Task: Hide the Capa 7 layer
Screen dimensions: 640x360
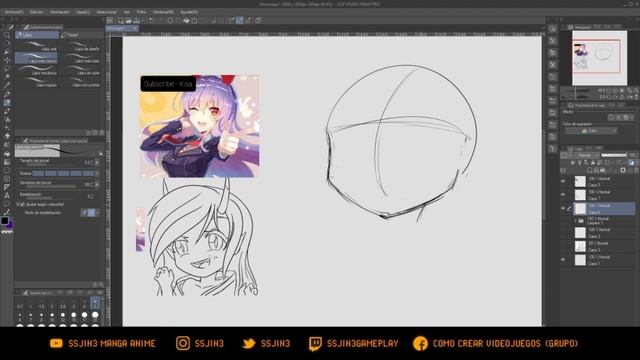Action: point(563,195)
